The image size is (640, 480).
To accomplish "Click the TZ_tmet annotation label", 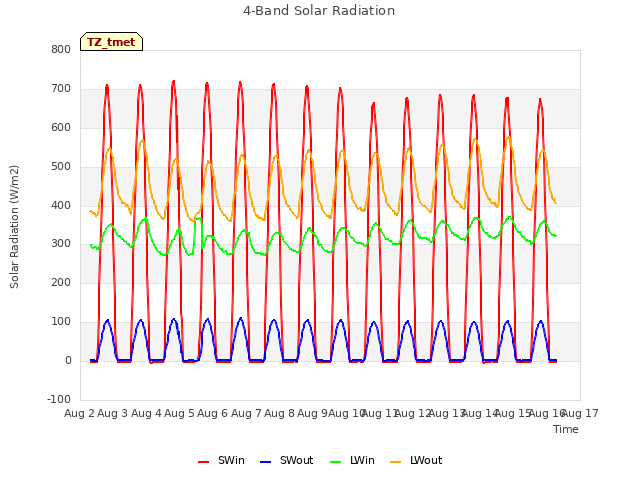I will click(x=111, y=42).
